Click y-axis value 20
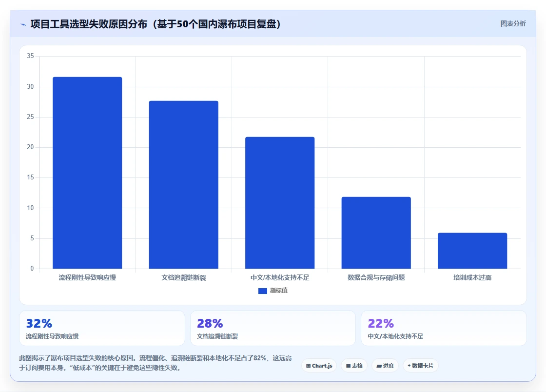 pos(30,147)
